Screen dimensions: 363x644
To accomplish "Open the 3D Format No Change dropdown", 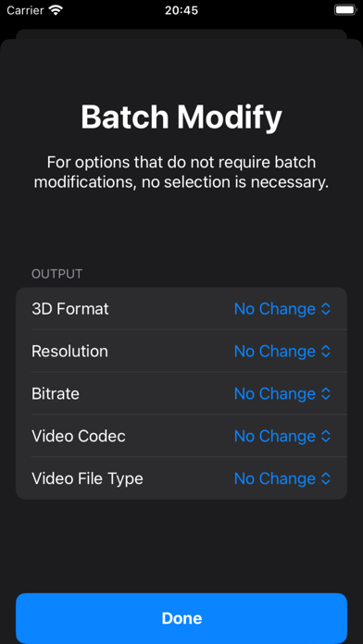I will pos(282,309).
